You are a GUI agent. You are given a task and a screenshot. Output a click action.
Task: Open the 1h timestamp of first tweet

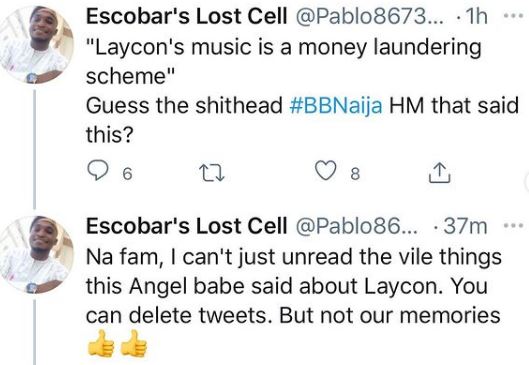point(476,16)
